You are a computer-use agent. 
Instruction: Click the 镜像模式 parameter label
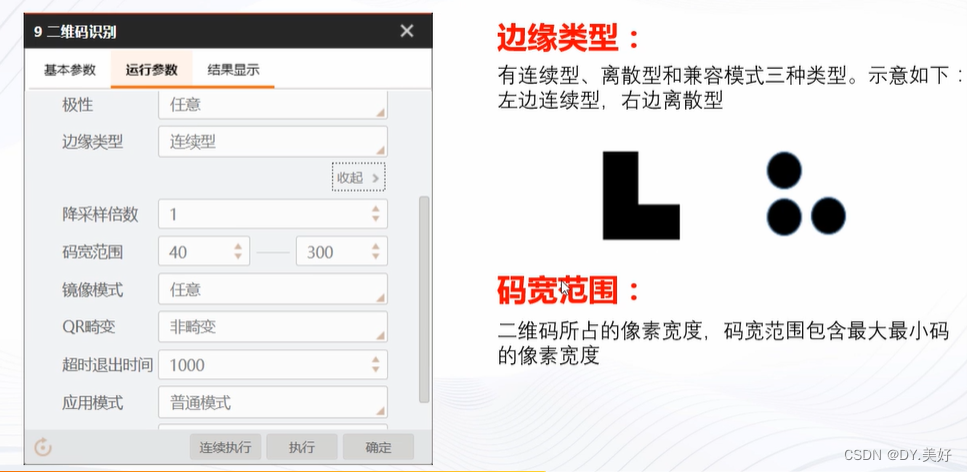tap(93, 289)
